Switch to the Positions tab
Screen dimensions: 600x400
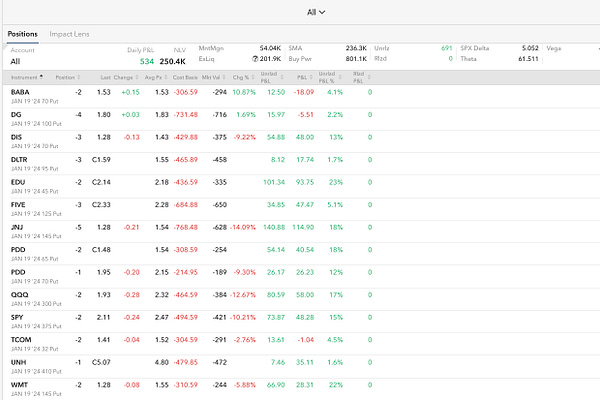[x=23, y=34]
